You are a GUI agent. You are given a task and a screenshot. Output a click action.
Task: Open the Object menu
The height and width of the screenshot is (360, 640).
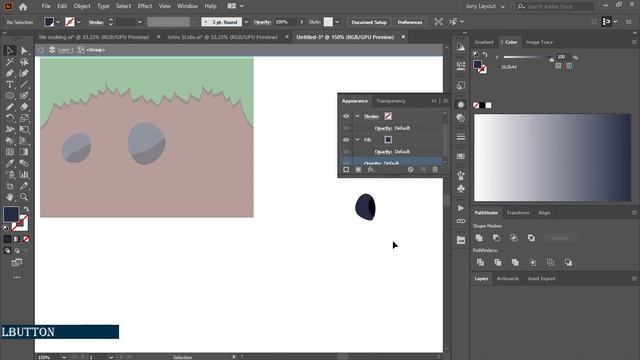coord(82,6)
